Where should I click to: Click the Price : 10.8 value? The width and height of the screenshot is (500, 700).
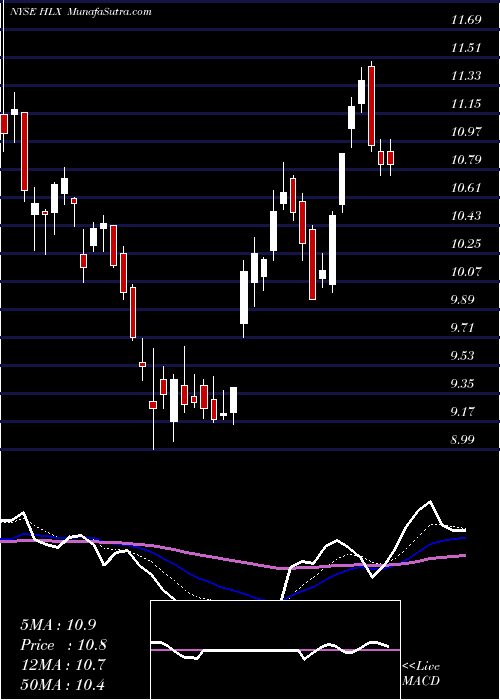tap(64, 645)
